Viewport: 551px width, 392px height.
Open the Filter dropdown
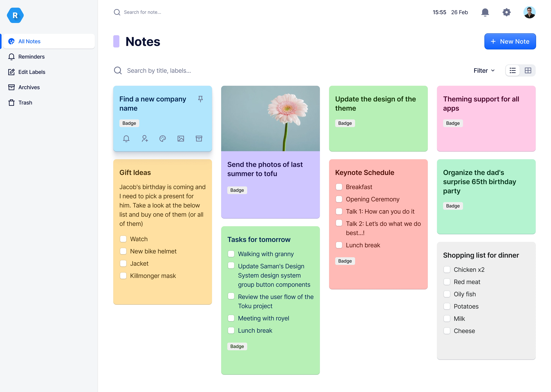[x=484, y=70]
